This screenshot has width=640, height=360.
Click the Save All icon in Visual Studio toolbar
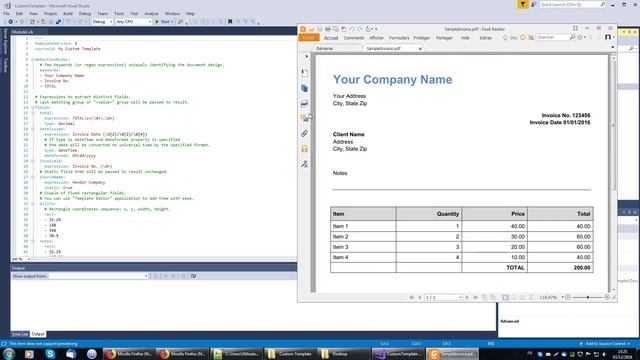point(58,22)
